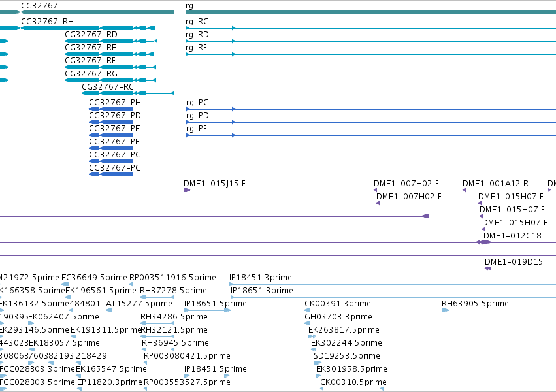556x392 pixels.
Task: Select the CG32767-PC protein label
Action: (x=114, y=168)
